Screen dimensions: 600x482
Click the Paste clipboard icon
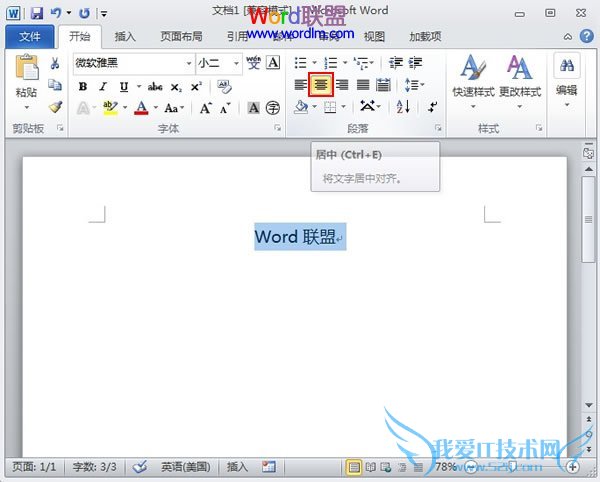pos(27,67)
